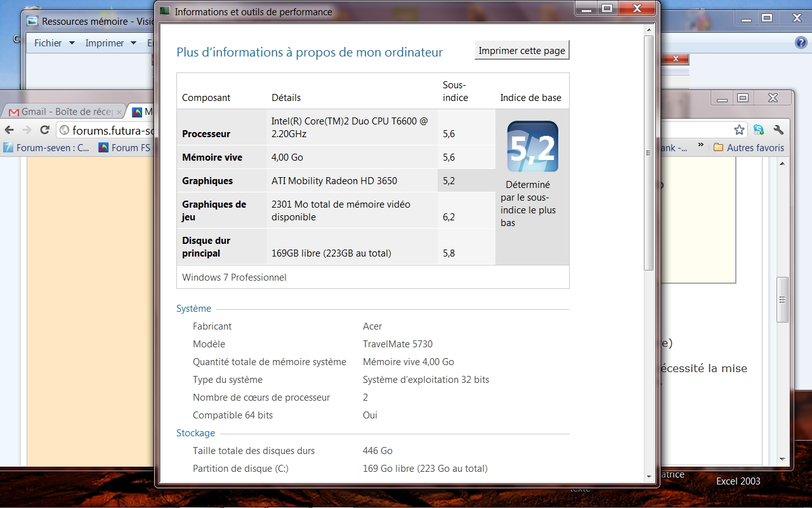The image size is (812, 508).
Task: Minimize the Chrome browser window
Action: pos(722,98)
